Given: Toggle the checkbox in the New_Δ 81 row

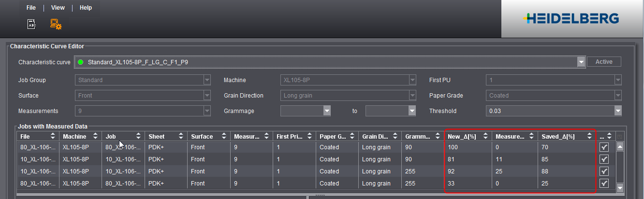Looking at the screenshot, I should point(604,159).
